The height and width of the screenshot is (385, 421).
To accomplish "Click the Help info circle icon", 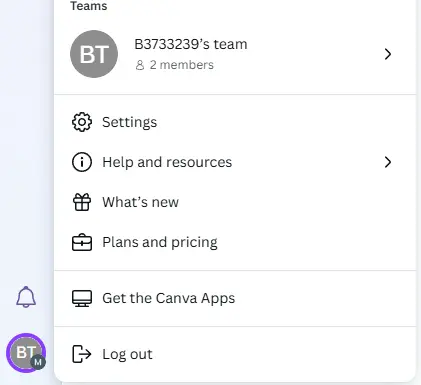I will coord(82,162).
